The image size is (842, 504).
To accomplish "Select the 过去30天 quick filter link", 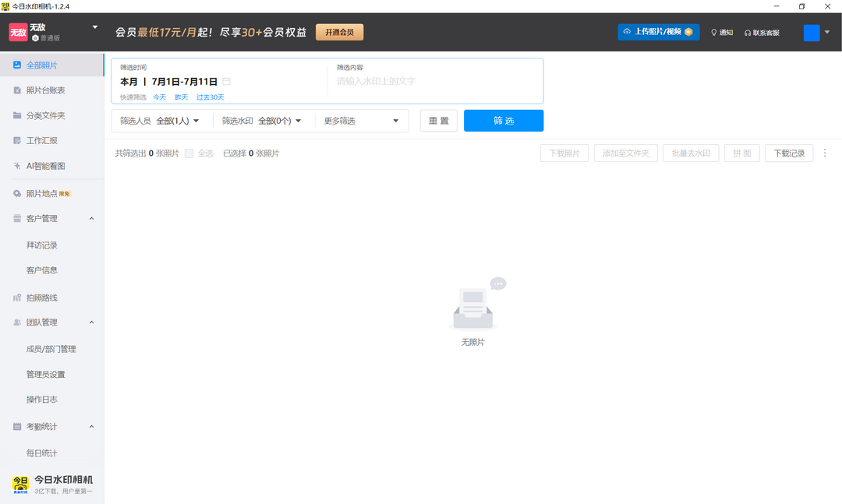I will pos(210,97).
